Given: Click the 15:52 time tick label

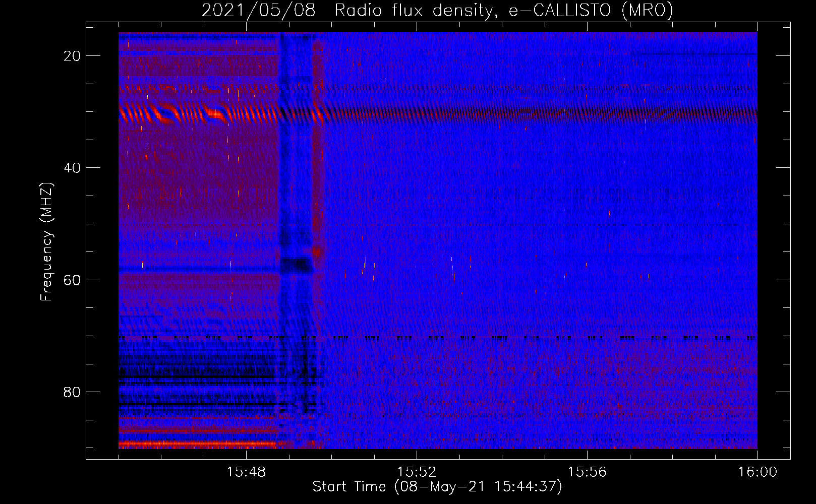Looking at the screenshot, I should (417, 472).
